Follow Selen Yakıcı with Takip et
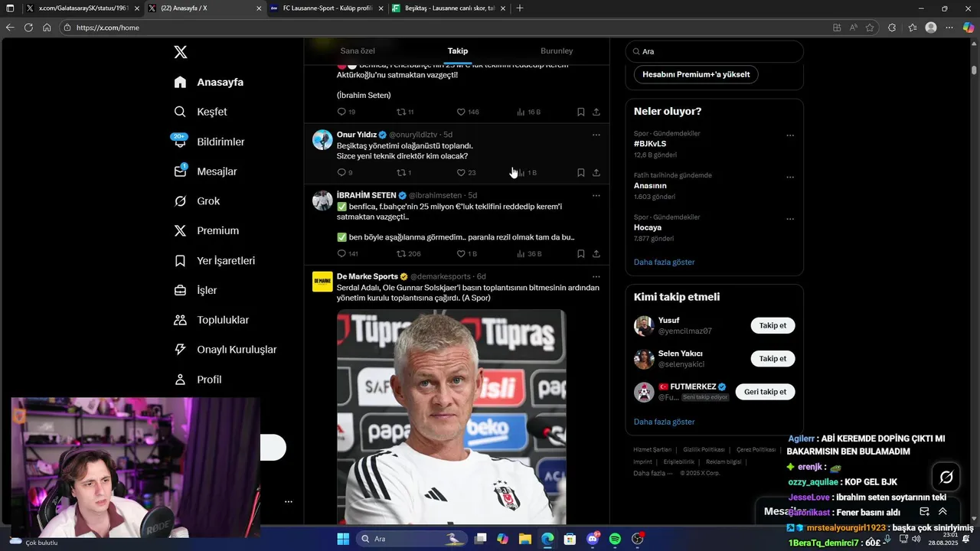Viewport: 980px width, 551px height. click(773, 358)
